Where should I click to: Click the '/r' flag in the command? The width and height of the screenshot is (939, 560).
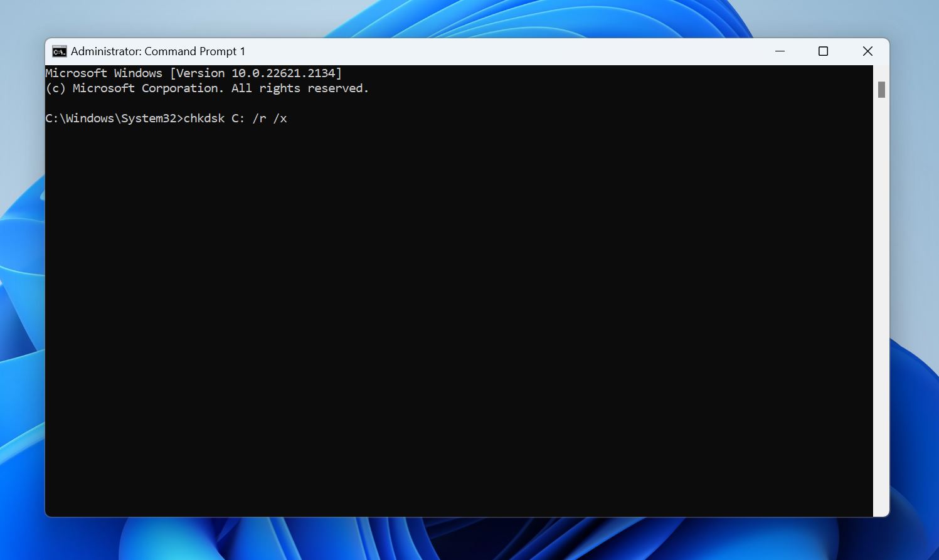pyautogui.click(x=260, y=118)
